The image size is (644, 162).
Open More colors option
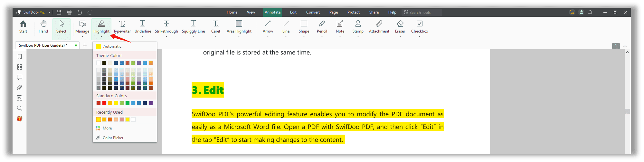pos(125,128)
